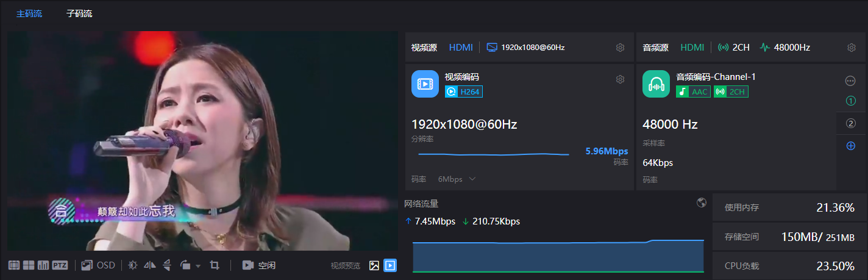
Task: Click the large 1920x1080@60Hz resolution value
Action: pyautogui.click(x=464, y=124)
